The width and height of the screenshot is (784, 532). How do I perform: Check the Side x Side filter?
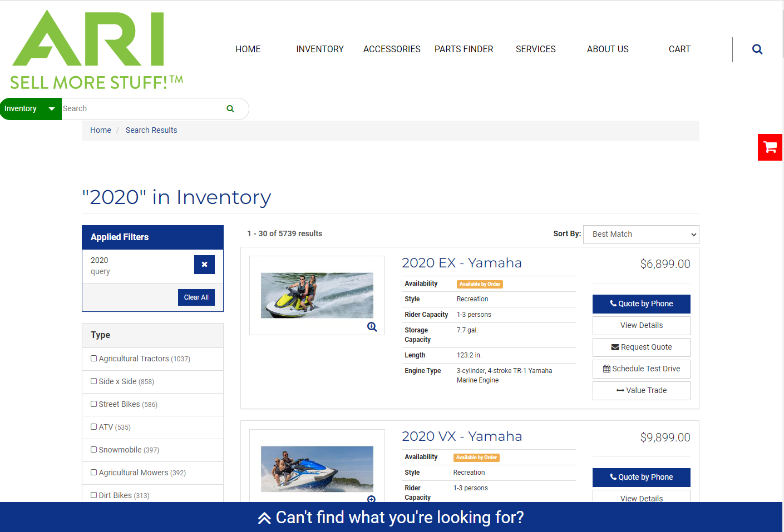(93, 381)
